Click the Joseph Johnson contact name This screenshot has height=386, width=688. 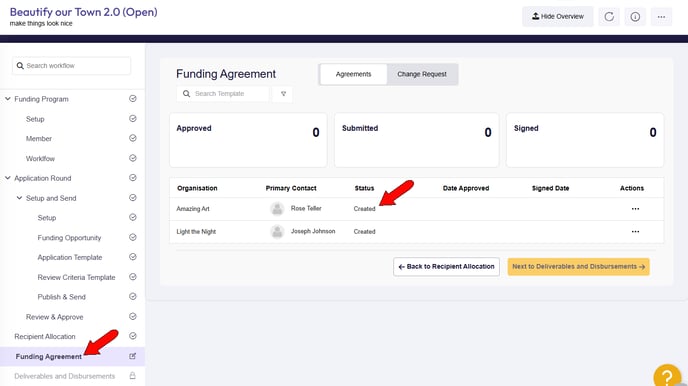pos(313,231)
